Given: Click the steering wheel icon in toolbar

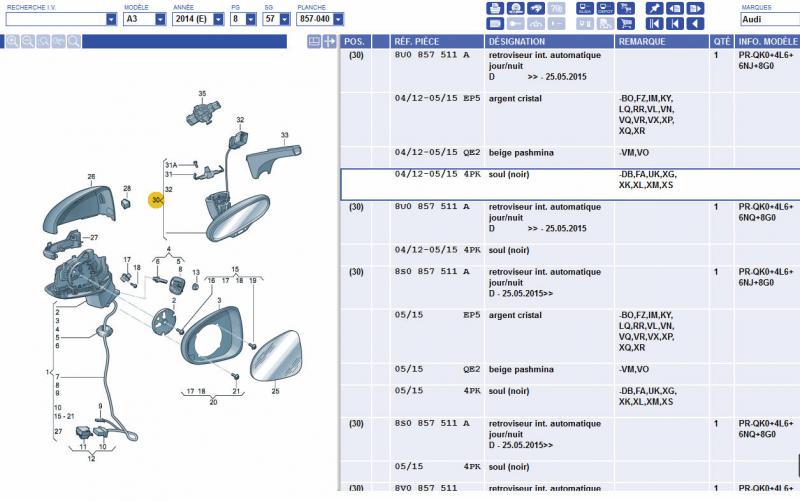Looking at the screenshot, I should pos(515,8).
